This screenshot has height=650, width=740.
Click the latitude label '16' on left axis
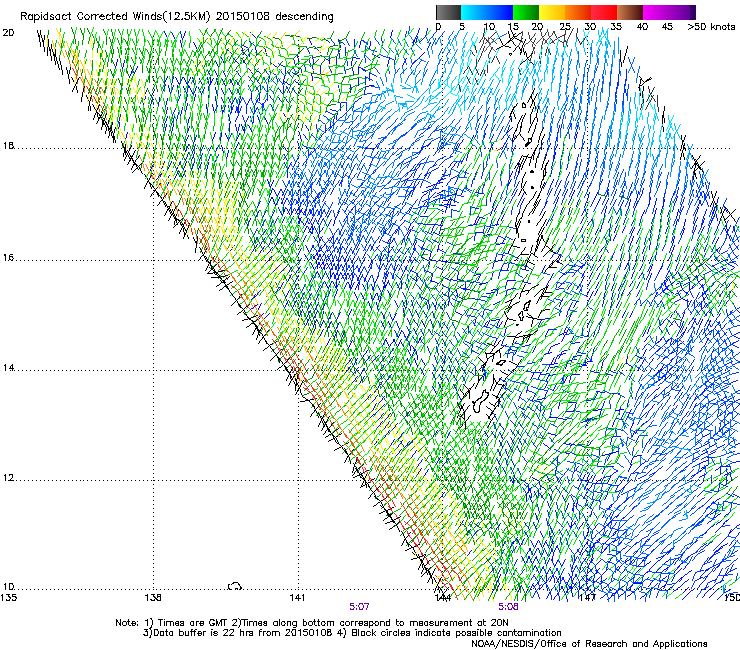[8, 258]
